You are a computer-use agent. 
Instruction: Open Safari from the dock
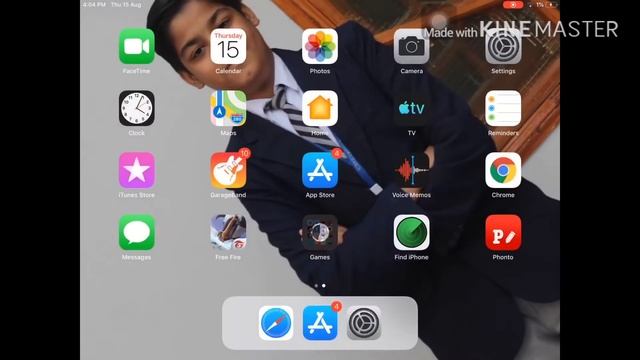pyautogui.click(x=276, y=323)
